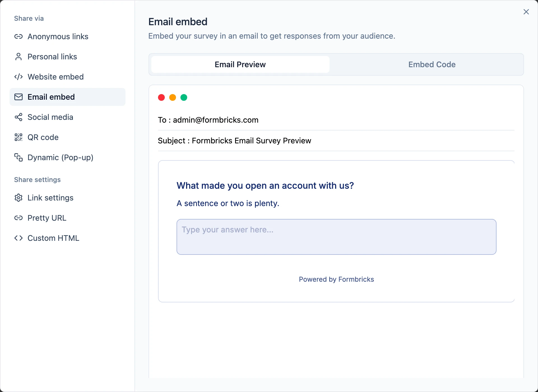Click the Personal links person icon
The width and height of the screenshot is (538, 392).
[18, 57]
